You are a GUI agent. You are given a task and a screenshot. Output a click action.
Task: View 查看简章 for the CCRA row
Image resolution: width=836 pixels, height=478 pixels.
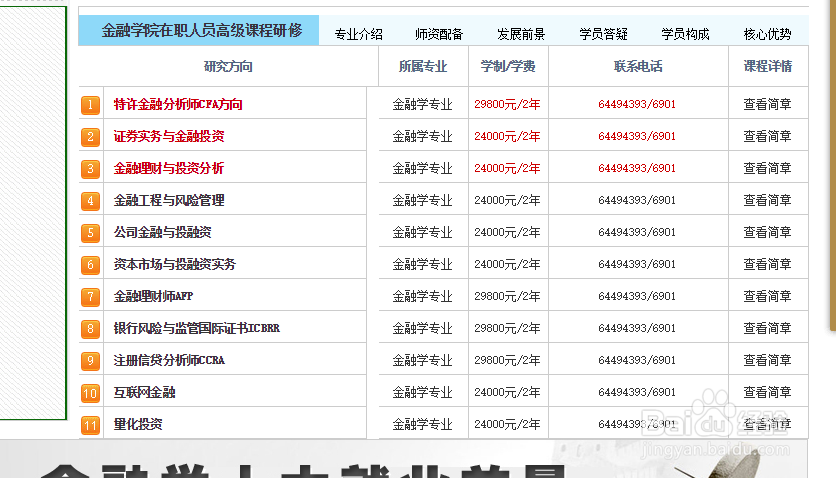[767, 360]
